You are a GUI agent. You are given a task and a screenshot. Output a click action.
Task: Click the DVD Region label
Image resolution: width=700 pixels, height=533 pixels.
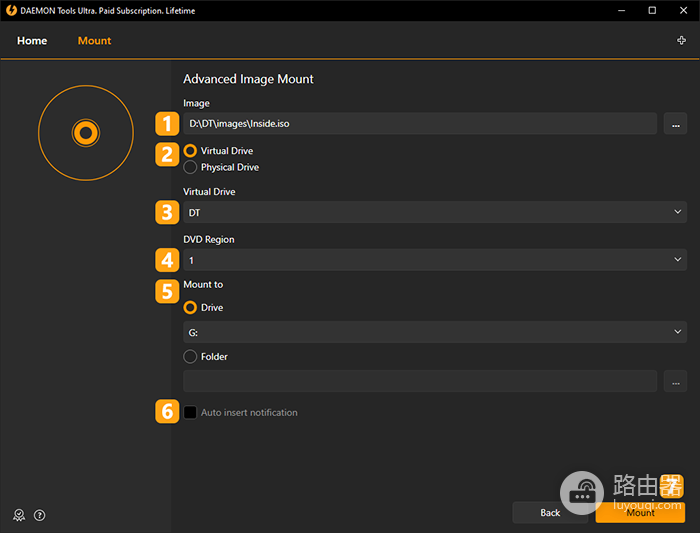208,239
